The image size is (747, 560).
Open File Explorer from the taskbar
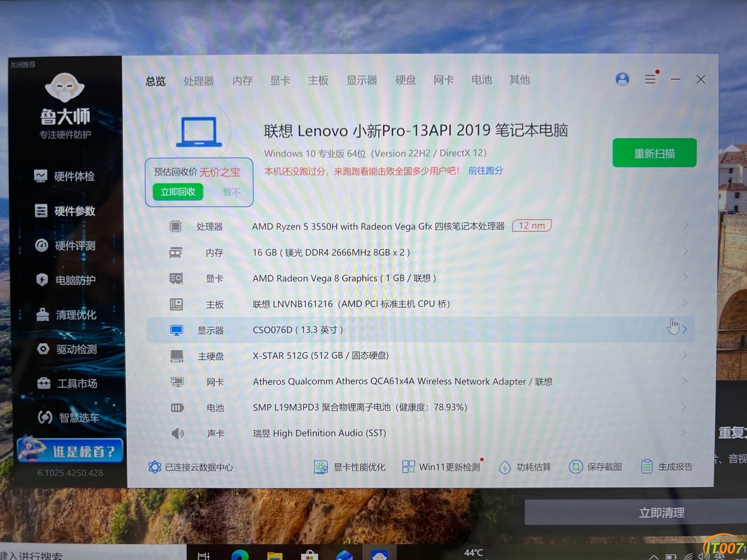coord(274,555)
